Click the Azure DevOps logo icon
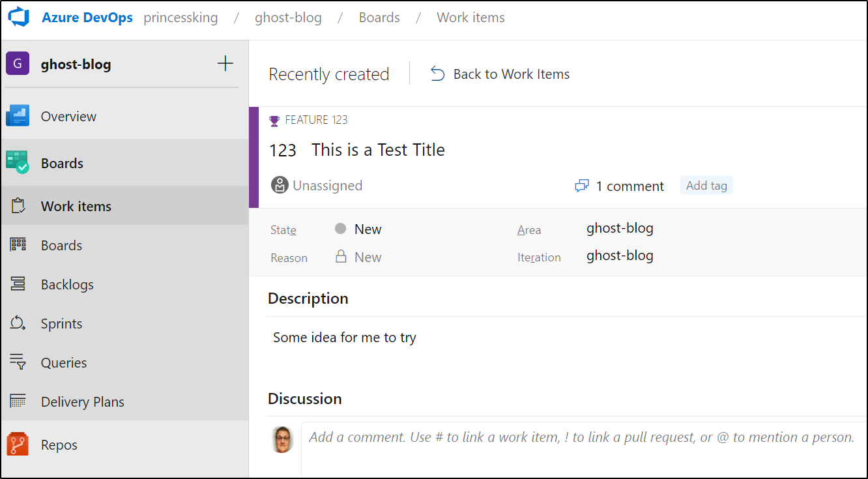This screenshot has width=868, height=479. pyautogui.click(x=20, y=18)
